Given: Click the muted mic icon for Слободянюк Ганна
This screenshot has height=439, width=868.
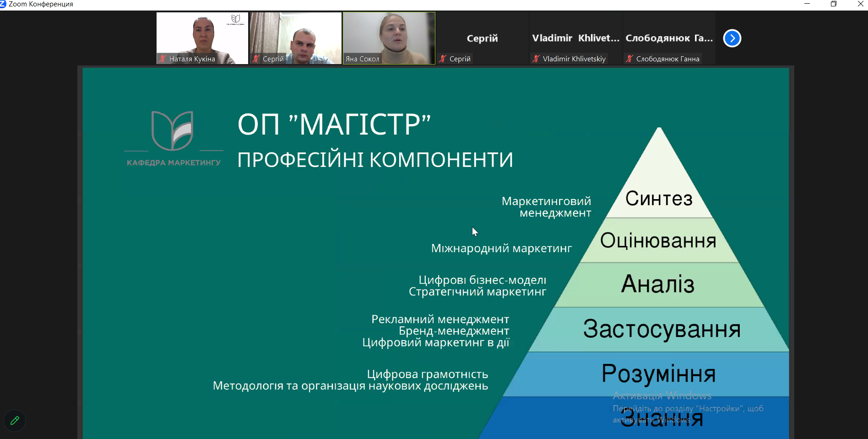Looking at the screenshot, I should pos(629,59).
